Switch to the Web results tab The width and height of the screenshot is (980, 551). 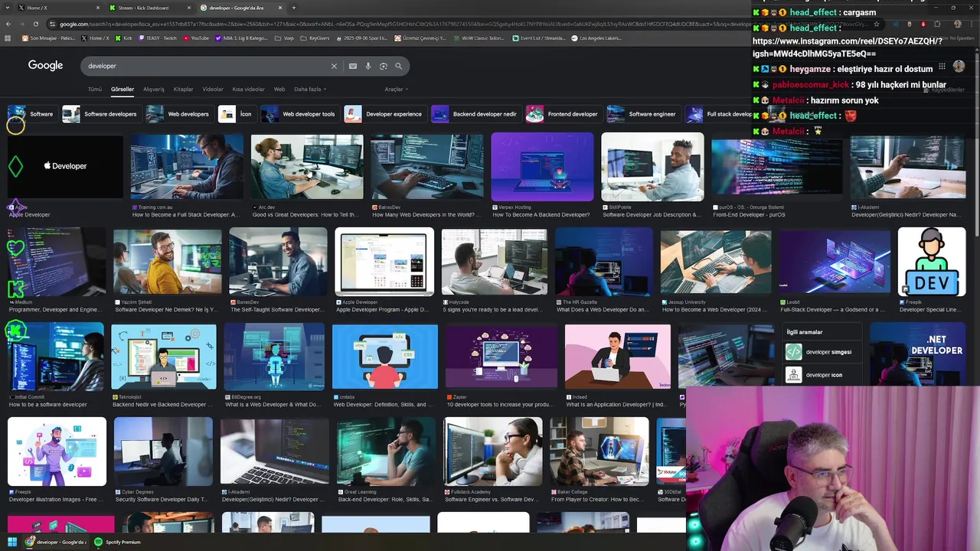click(x=279, y=90)
